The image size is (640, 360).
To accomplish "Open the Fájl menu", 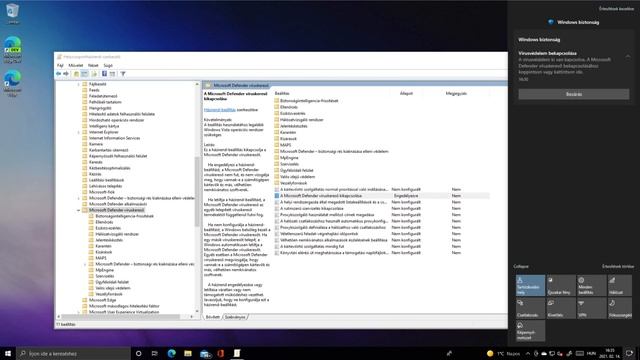I will 60,65.
